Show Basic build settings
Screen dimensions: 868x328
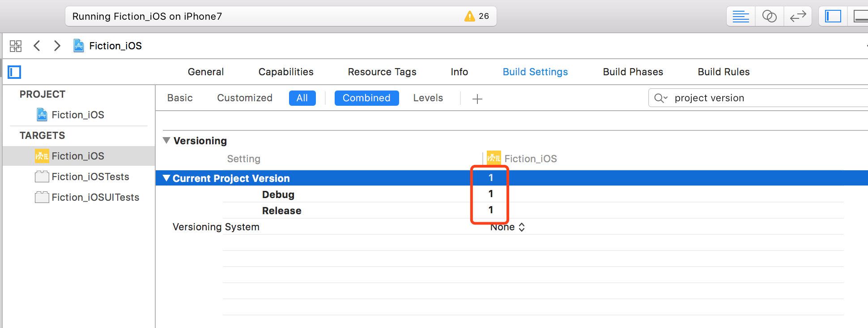coord(180,98)
